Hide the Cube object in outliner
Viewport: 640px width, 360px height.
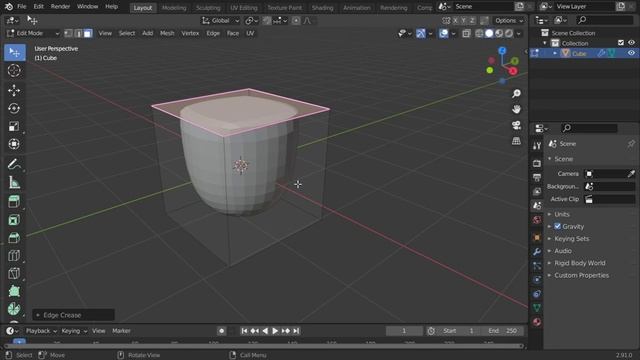631,53
